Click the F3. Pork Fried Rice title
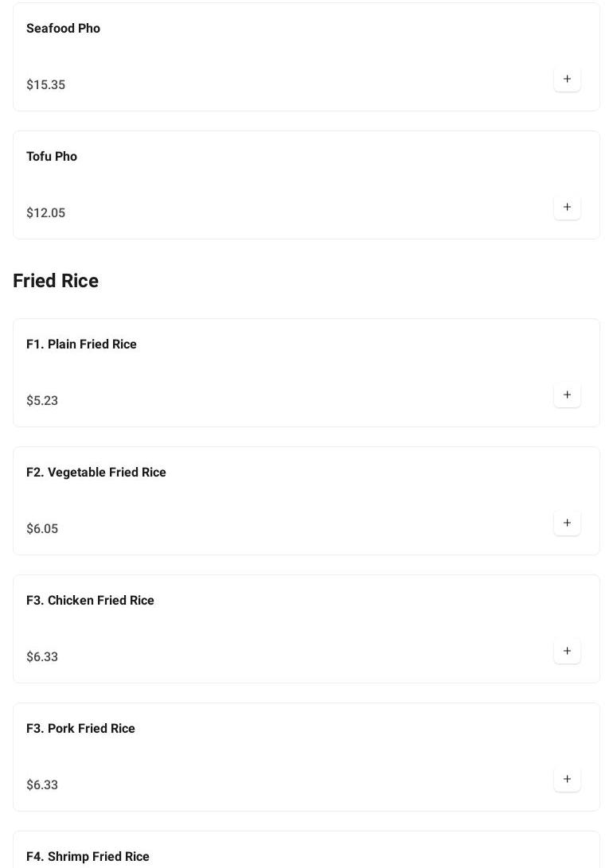The width and height of the screenshot is (613, 868). 80,729
